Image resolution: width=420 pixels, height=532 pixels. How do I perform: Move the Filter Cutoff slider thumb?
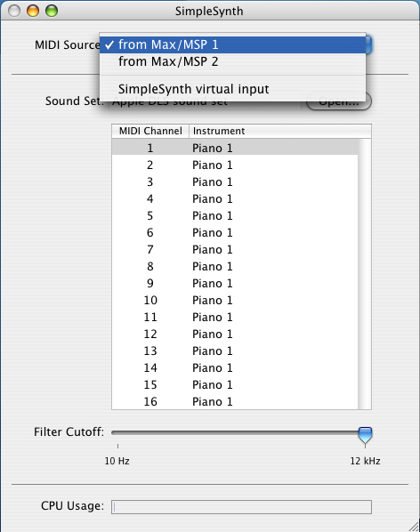pyautogui.click(x=365, y=435)
